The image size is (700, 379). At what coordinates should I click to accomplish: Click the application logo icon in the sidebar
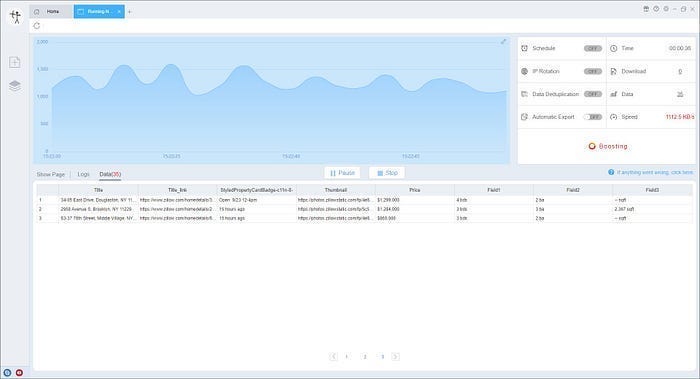(15, 17)
